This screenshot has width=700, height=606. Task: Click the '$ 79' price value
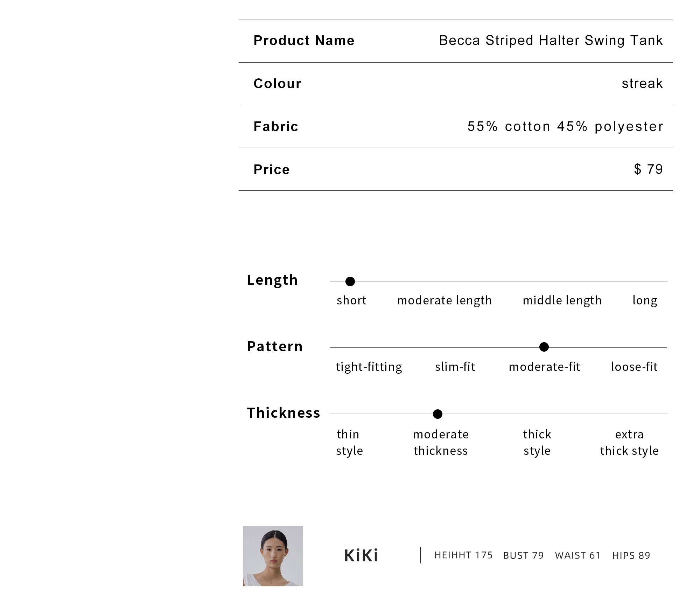click(649, 169)
